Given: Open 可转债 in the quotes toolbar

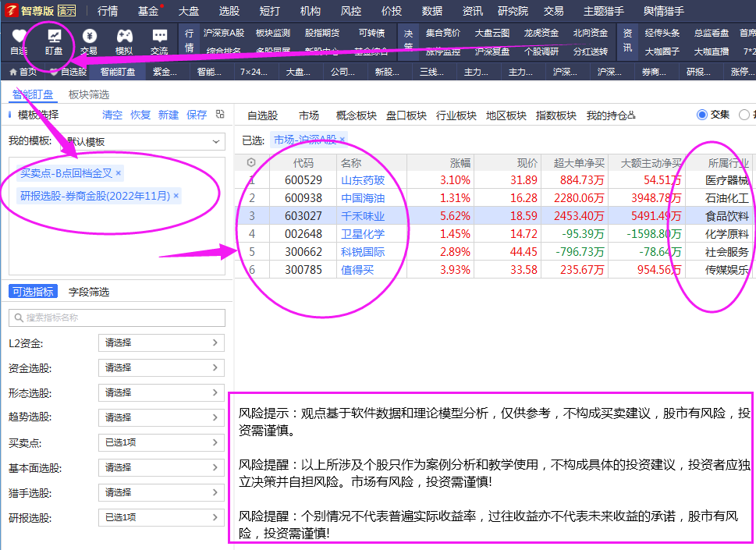Looking at the screenshot, I should (x=371, y=33).
